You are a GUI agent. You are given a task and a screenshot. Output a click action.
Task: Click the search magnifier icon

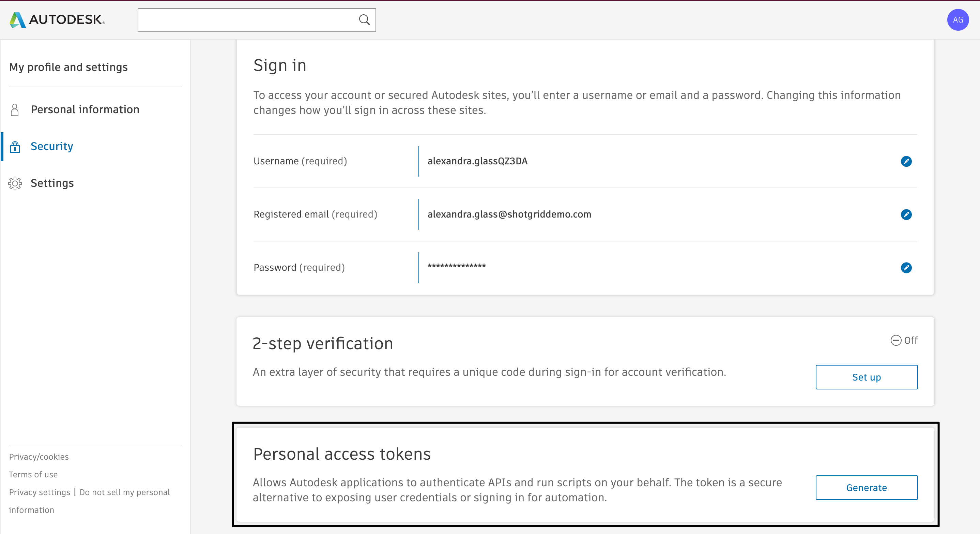pos(364,20)
